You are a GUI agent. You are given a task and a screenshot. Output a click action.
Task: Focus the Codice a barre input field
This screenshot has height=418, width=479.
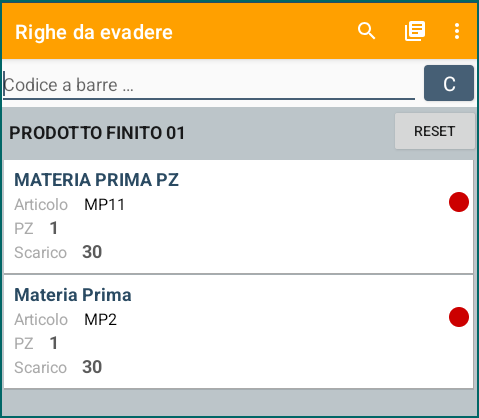(x=209, y=85)
